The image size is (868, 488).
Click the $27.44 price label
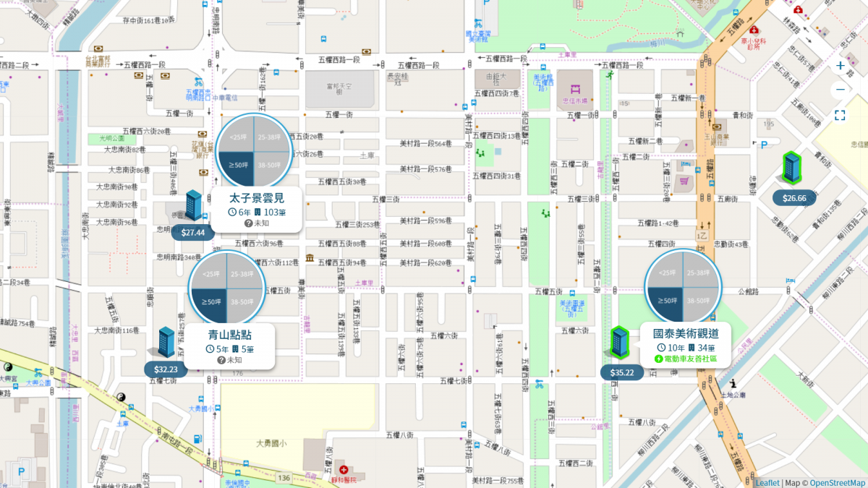pos(193,232)
